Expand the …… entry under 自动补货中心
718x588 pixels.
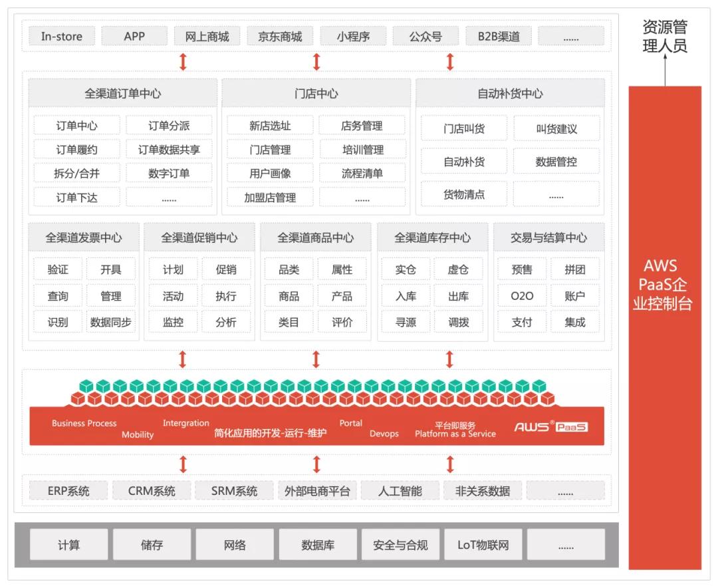(x=557, y=195)
